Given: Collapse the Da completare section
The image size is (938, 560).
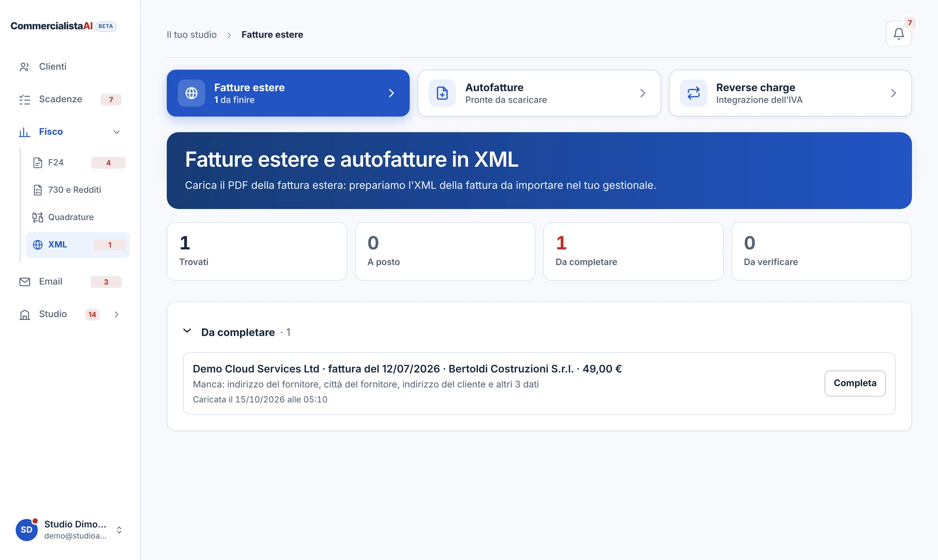Looking at the screenshot, I should (x=187, y=331).
